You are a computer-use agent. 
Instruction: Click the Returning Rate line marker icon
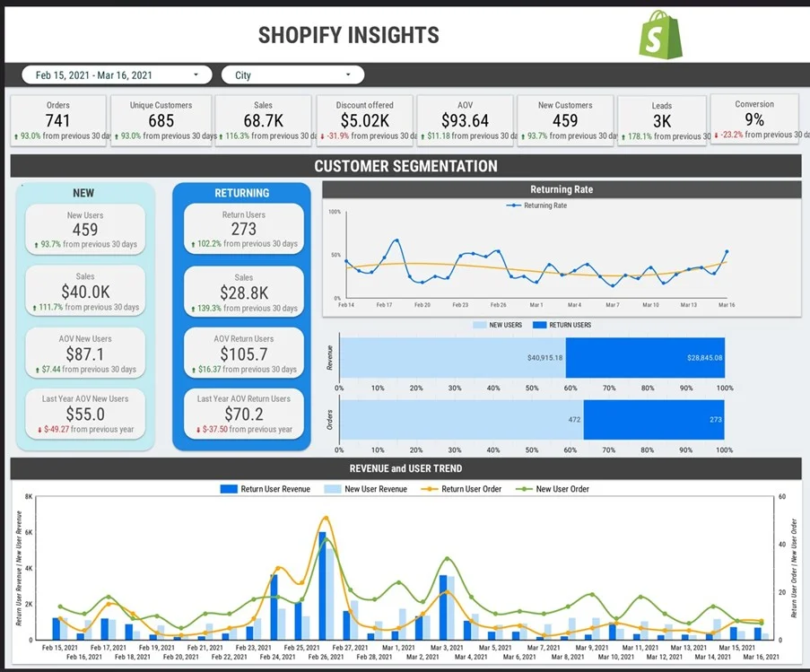tap(513, 205)
